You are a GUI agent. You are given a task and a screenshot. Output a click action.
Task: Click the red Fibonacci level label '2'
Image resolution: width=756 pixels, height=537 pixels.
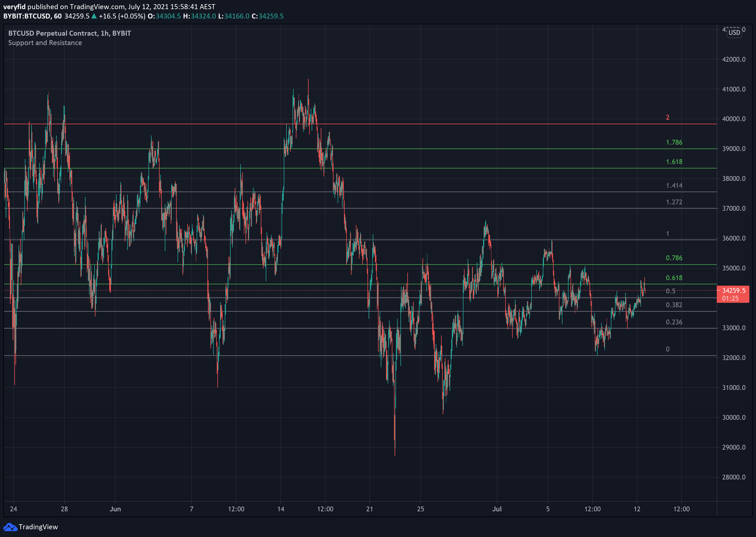point(668,118)
